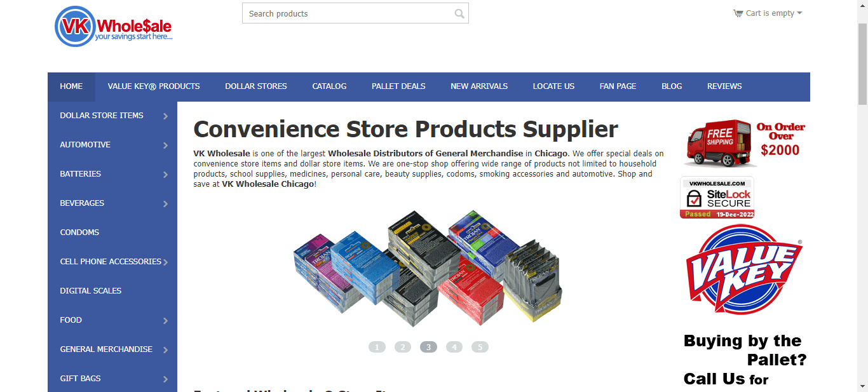Open the New Arrivals menu item
868x392 pixels.
(479, 86)
